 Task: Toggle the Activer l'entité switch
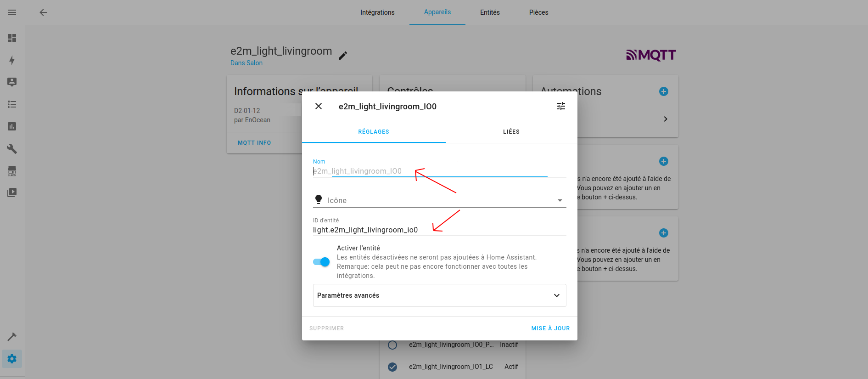coord(321,262)
